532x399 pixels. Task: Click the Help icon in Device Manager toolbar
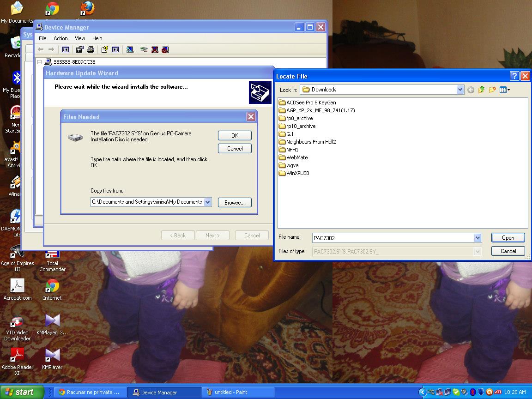104,49
